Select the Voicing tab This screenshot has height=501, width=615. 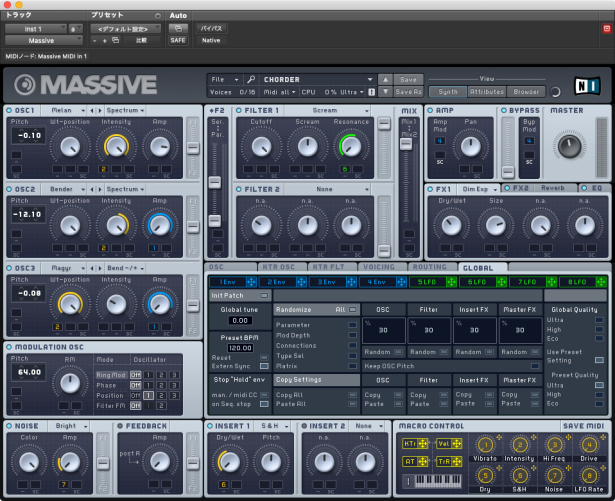(x=381, y=268)
